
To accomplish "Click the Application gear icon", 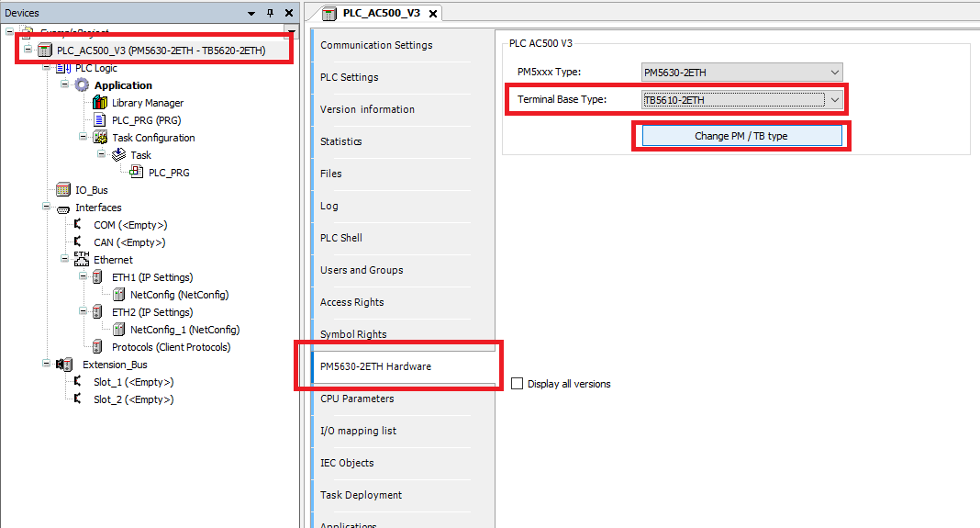I will pyautogui.click(x=82, y=85).
